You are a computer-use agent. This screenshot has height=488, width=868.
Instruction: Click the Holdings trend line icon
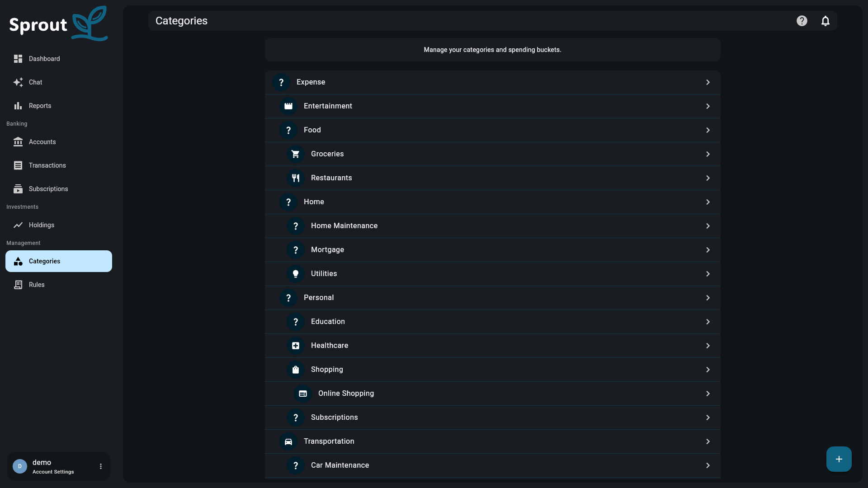[x=18, y=225]
